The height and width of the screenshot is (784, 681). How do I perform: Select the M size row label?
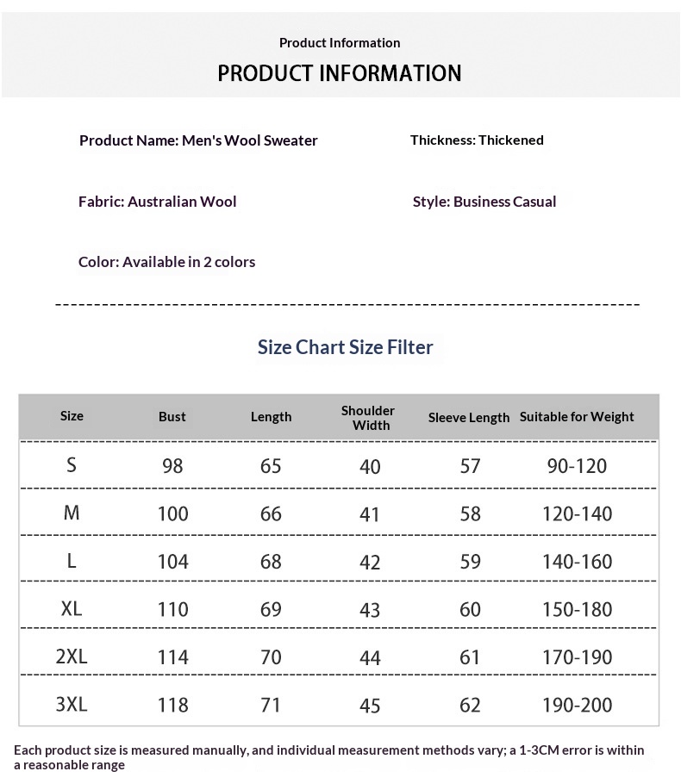[x=72, y=513]
